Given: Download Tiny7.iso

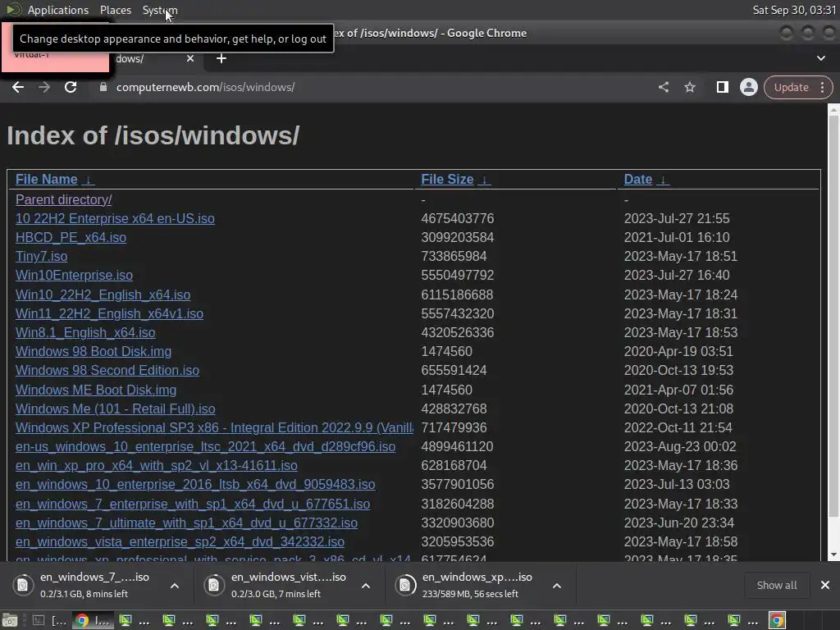Looking at the screenshot, I should click(x=41, y=256).
